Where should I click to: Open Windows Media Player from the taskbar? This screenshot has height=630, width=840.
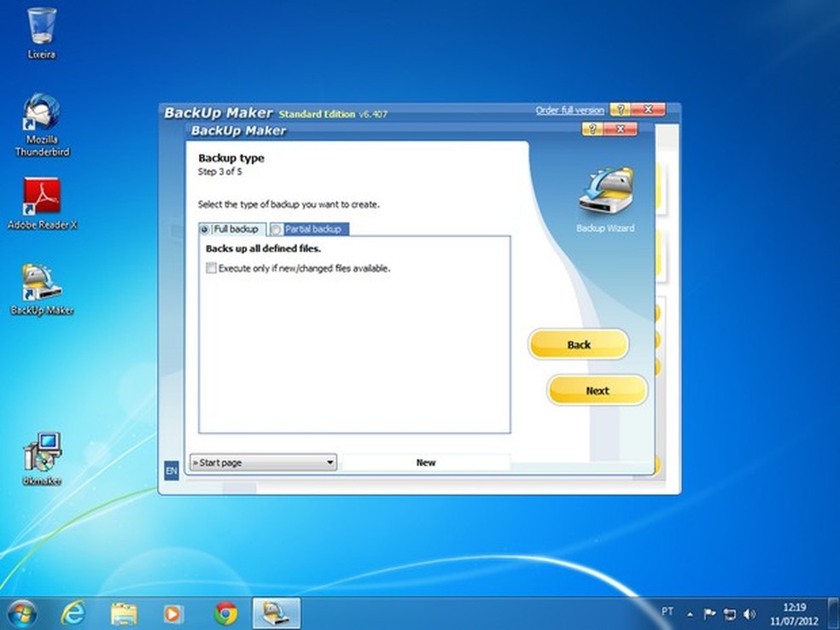coord(173,613)
